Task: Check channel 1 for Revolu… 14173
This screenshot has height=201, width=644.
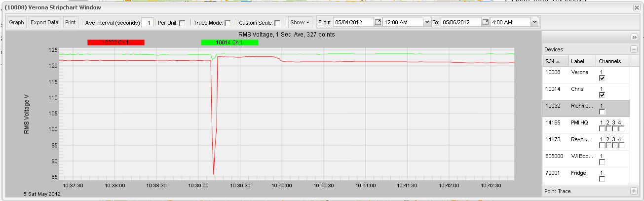Action: [x=602, y=145]
